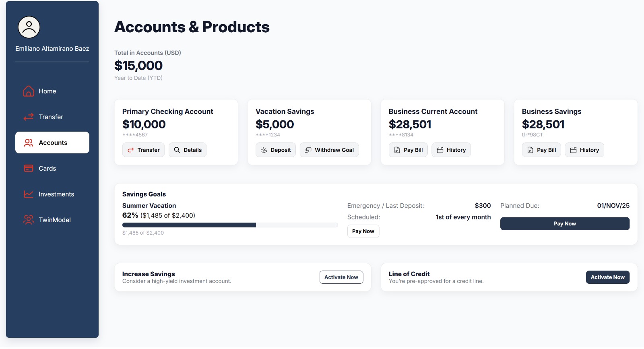Click the Deposit icon in Vacation Savings
Image resolution: width=644 pixels, height=349 pixels.
(264, 150)
